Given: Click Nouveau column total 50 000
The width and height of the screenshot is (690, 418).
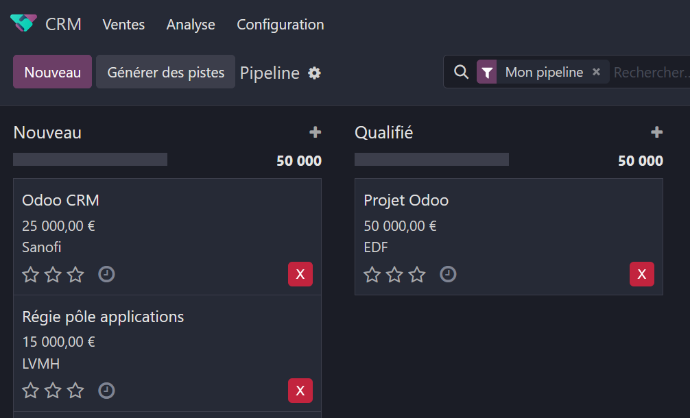Looking at the screenshot, I should click(299, 161).
